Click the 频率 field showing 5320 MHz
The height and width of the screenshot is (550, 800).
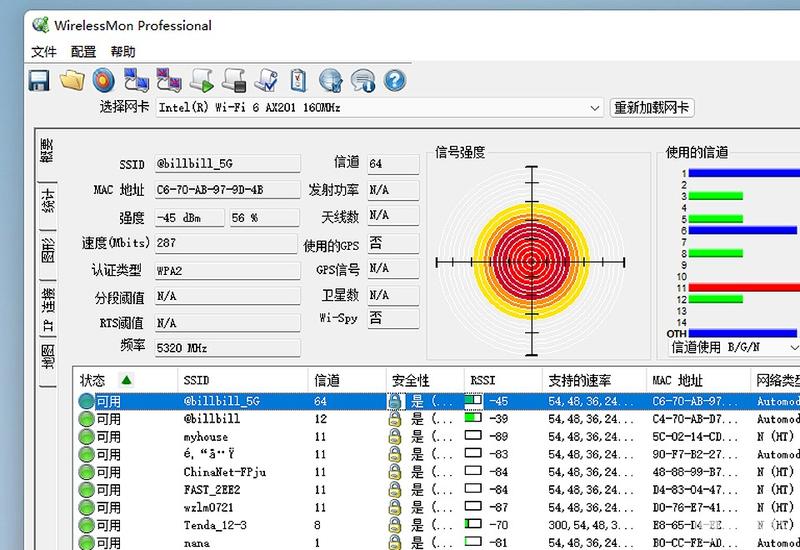(x=228, y=348)
